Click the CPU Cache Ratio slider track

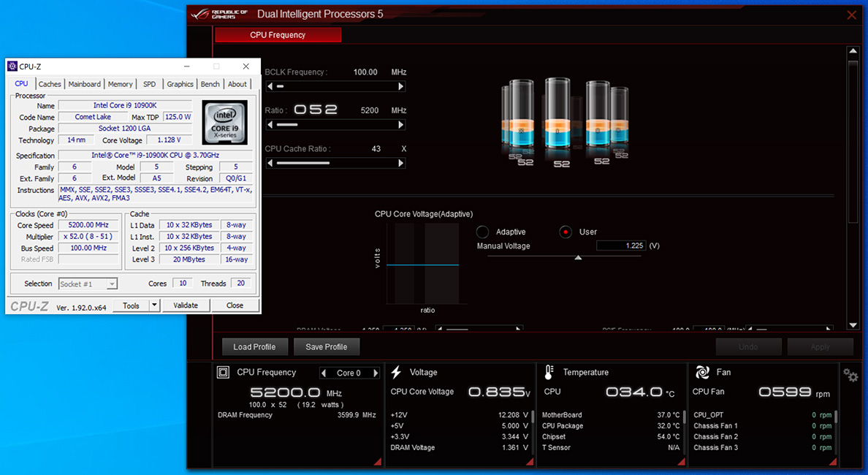335,163
